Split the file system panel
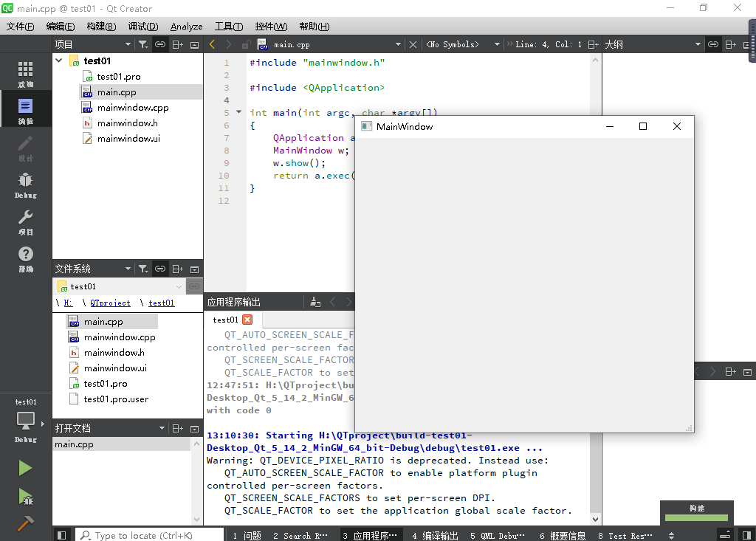Screen dimensions: 756x541 click(x=177, y=269)
